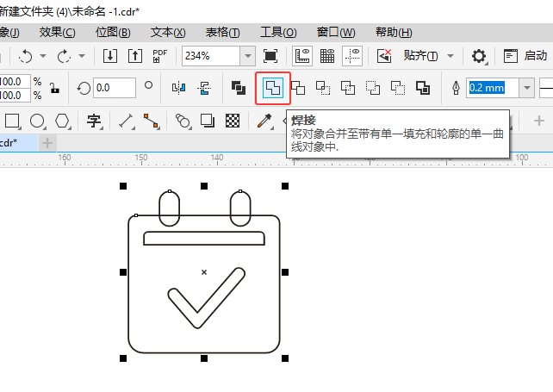Screen dimensions: 553x392
Task: Click the Trim shapes icon
Action: [x=298, y=88]
